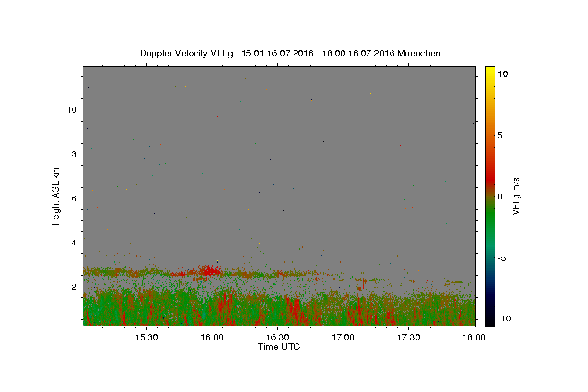Click the plot title Doppler Velocity VELg
Image resolution: width=588 pixels, height=392 pixels.
tap(187, 53)
